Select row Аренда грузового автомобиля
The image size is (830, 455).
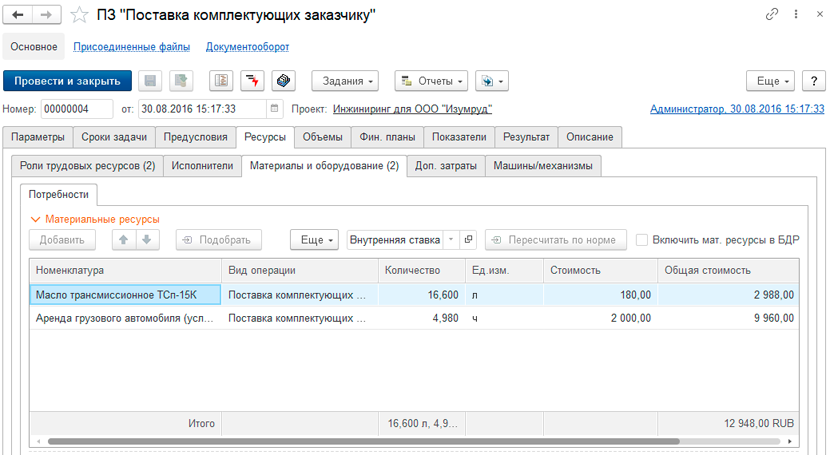pos(414,318)
